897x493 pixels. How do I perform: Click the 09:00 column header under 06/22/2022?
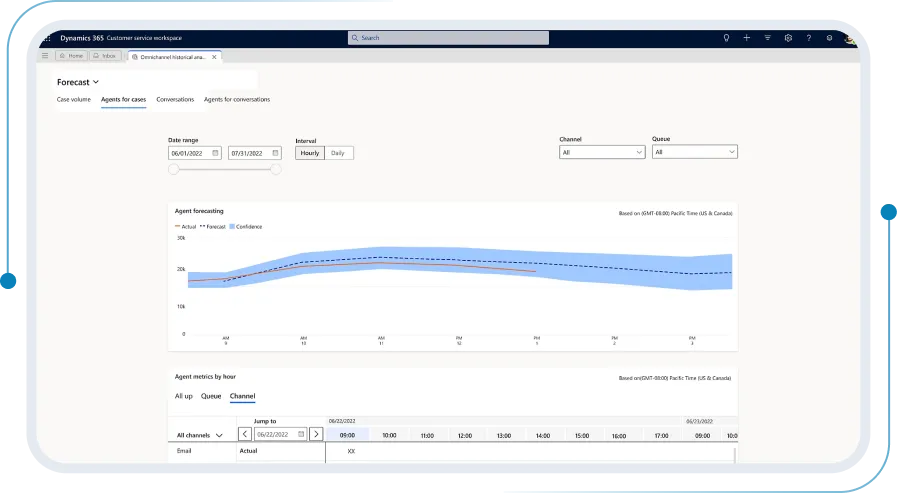click(x=347, y=435)
